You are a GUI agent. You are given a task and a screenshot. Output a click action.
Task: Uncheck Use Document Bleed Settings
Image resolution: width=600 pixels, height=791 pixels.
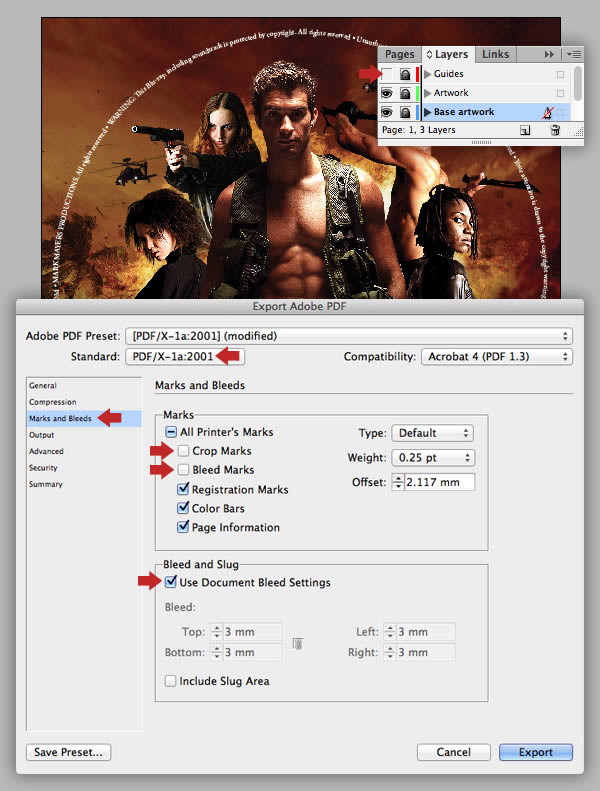point(171,582)
